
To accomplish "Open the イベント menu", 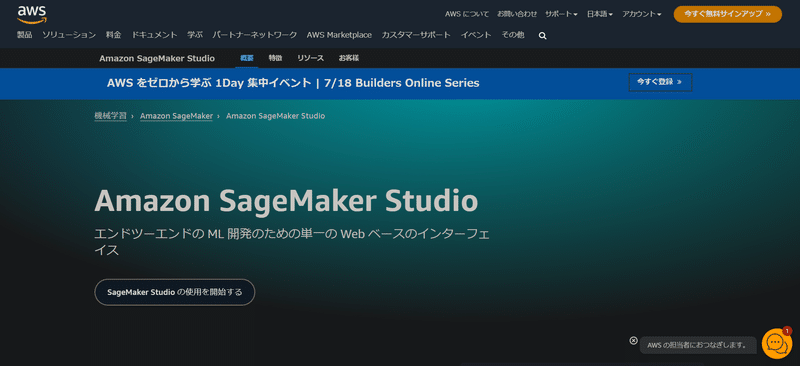I will tap(476, 35).
